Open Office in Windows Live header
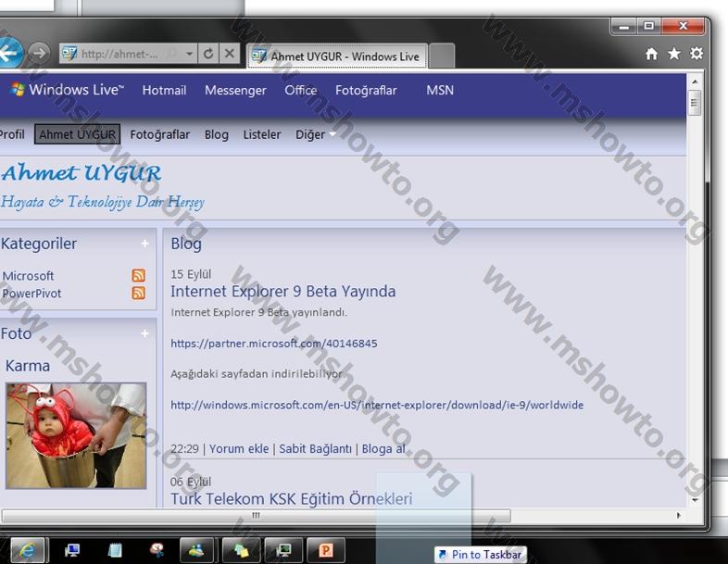Screen dimensions: 728x564 (x=301, y=90)
